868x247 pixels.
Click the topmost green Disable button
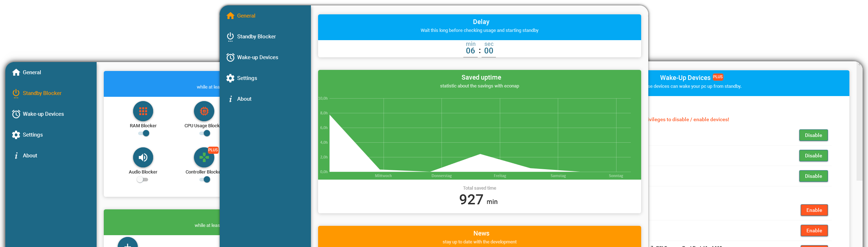click(x=813, y=135)
